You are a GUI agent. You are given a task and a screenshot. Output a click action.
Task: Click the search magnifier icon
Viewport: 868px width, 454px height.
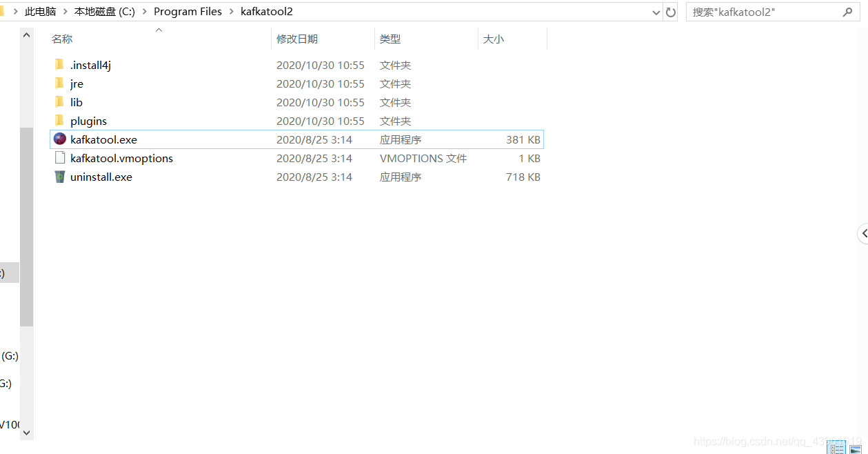click(x=847, y=12)
